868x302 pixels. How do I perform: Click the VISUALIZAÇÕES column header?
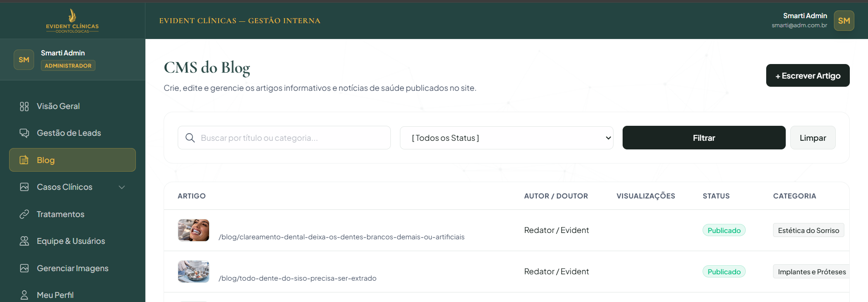646,196
